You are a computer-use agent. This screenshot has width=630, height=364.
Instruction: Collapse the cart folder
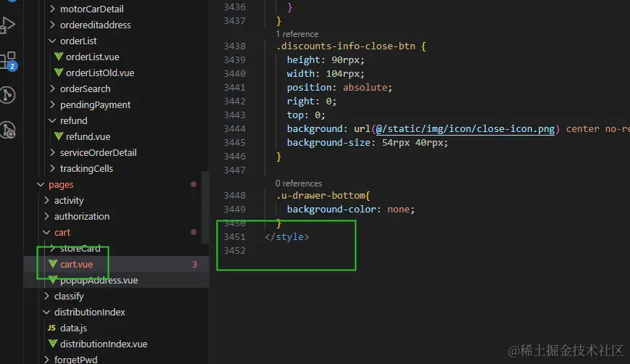pyautogui.click(x=46, y=232)
